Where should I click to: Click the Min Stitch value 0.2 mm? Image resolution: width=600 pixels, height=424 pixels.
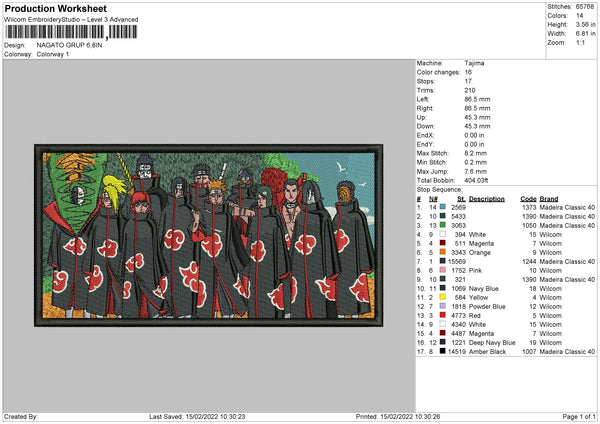tap(475, 162)
